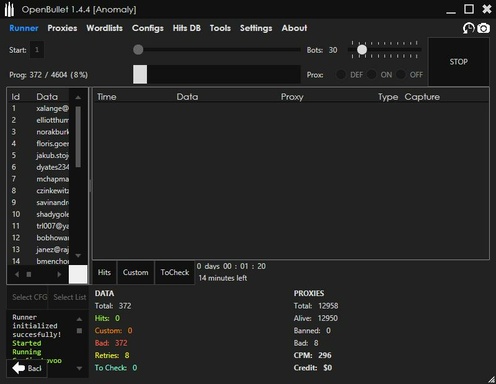
Task: Switch to the ToCheck results tab
Action: 175,272
